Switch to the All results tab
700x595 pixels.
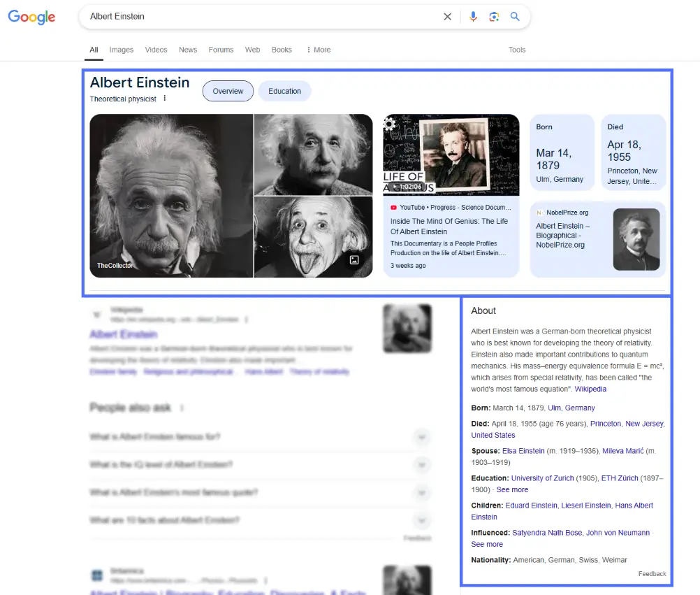pos(94,50)
